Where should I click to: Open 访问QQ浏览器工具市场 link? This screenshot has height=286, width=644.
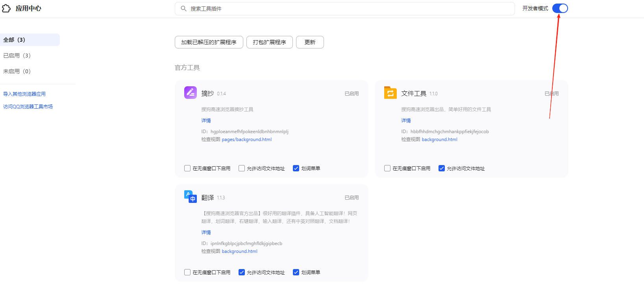pyautogui.click(x=28, y=106)
